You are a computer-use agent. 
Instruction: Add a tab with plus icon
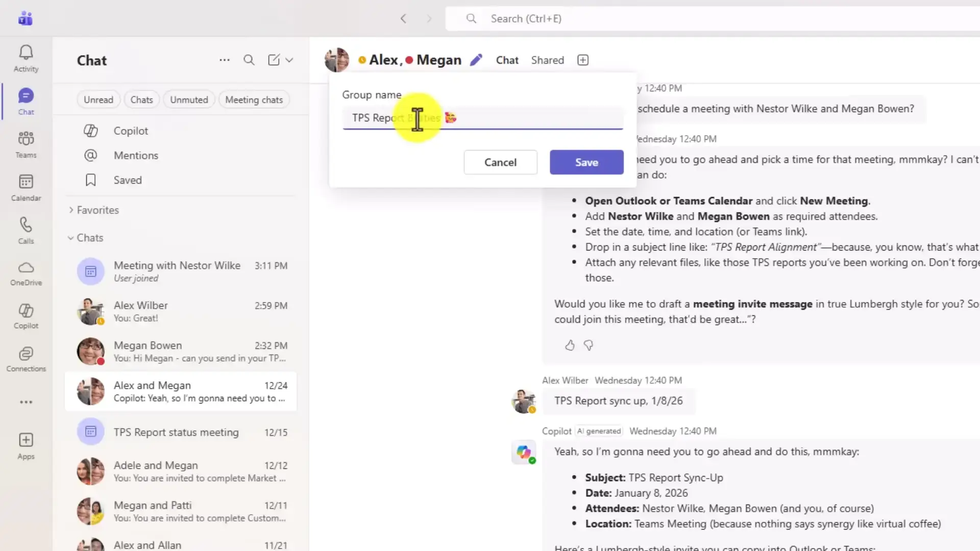click(x=583, y=60)
